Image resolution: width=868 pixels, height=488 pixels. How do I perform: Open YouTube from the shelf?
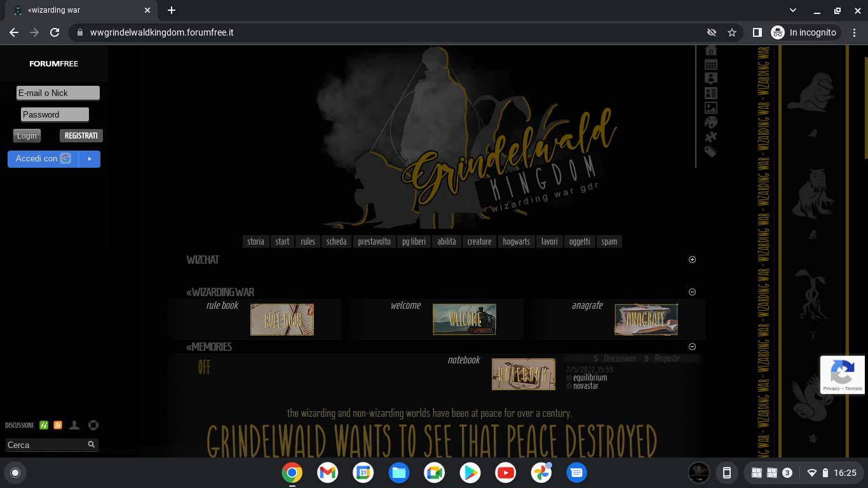pos(506,473)
